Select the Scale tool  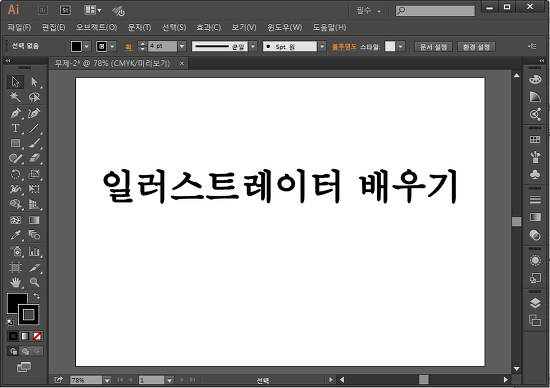point(34,174)
